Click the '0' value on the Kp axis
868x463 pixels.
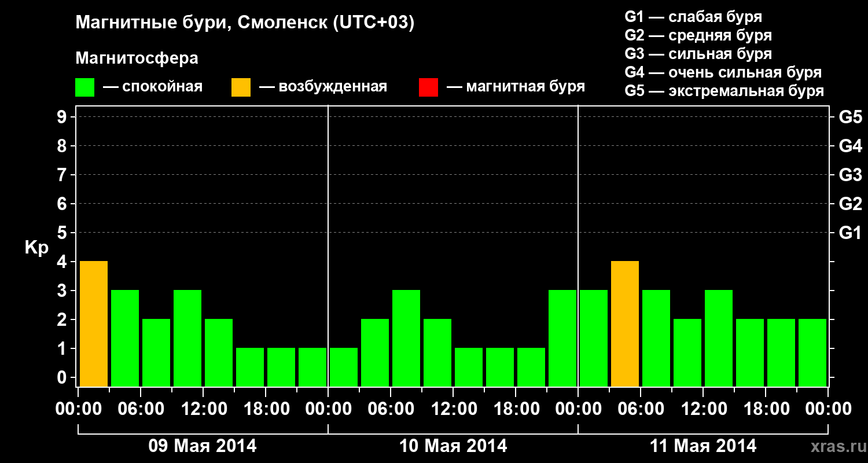click(63, 377)
